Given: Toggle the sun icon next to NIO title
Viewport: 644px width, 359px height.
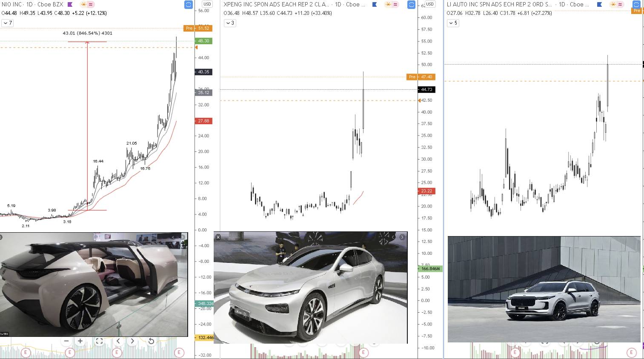Looking at the screenshot, I should [x=83, y=5].
